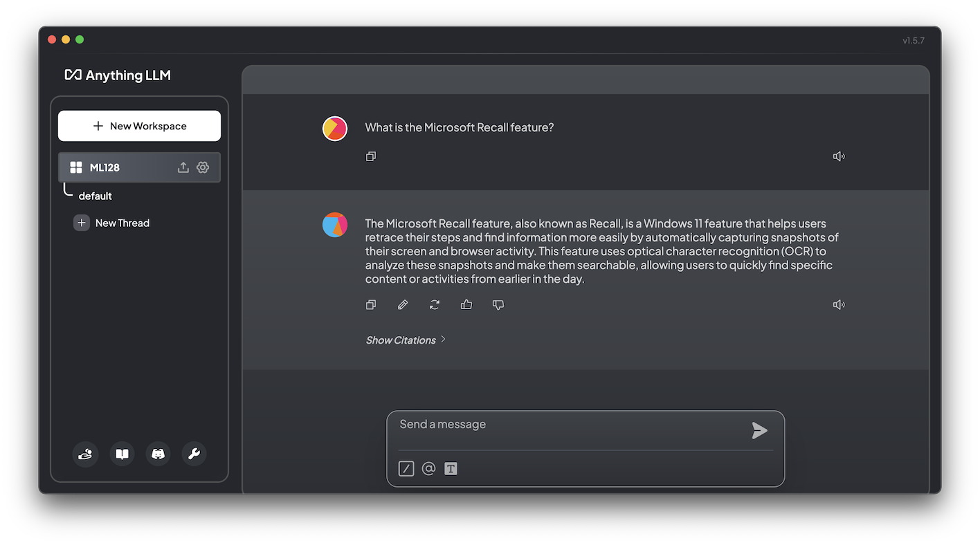Upload documents to ML128 workspace

tap(183, 167)
